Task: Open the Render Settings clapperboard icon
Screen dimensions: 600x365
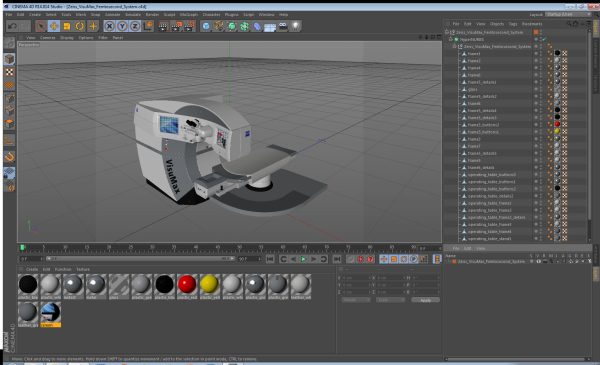Action: pyautogui.click(x=189, y=26)
